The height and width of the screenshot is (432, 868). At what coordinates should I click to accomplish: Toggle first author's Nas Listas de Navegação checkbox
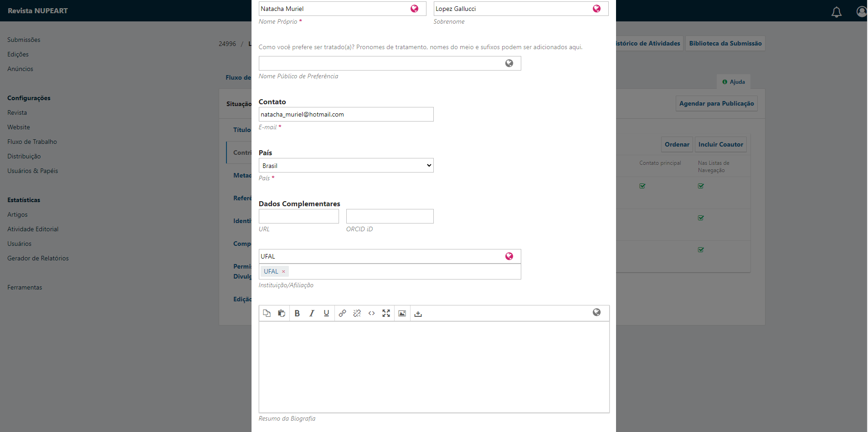click(701, 186)
